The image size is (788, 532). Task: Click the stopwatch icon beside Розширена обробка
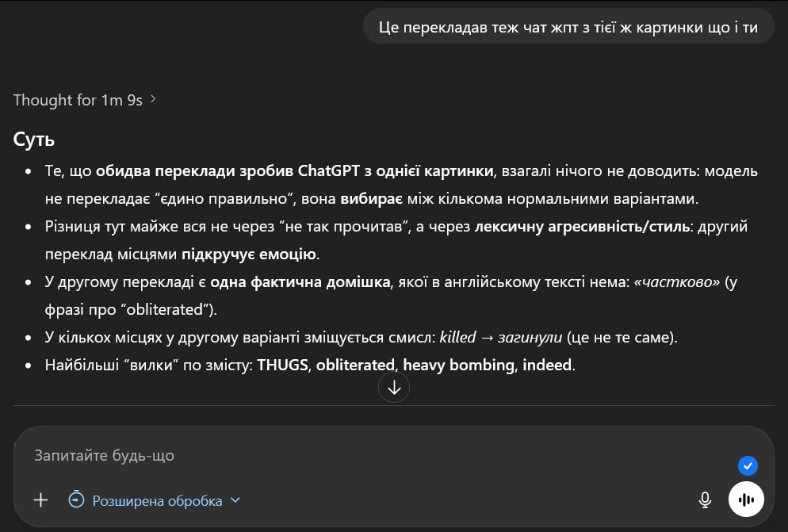(76, 499)
